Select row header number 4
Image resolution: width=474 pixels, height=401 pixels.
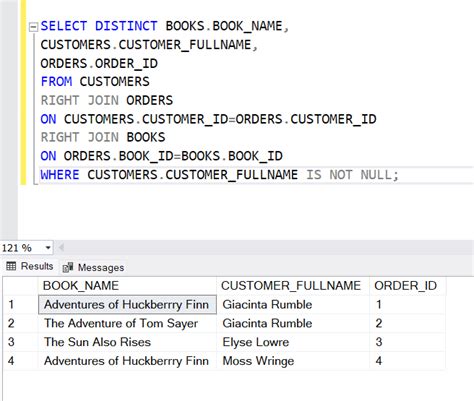[21, 361]
